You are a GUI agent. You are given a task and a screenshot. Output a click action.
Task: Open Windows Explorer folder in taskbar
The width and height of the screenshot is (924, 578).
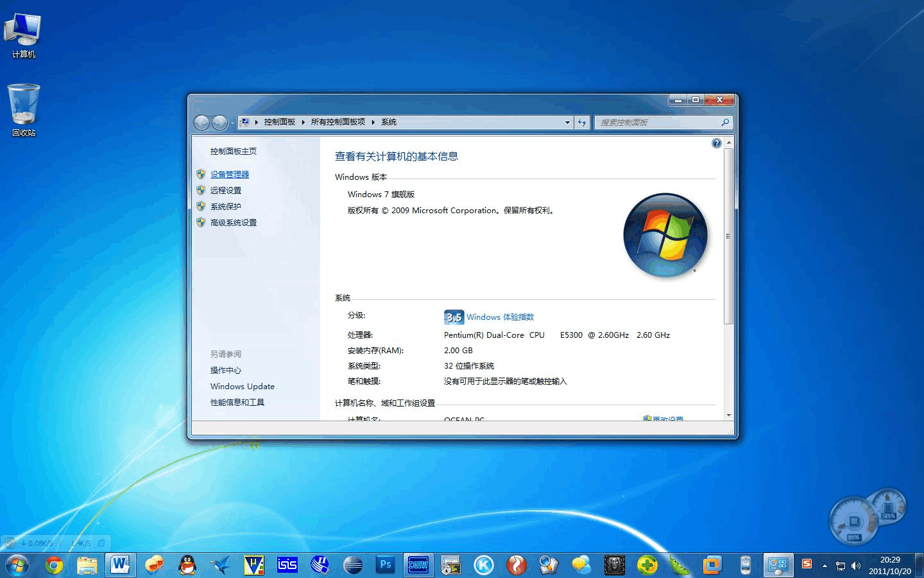87,565
